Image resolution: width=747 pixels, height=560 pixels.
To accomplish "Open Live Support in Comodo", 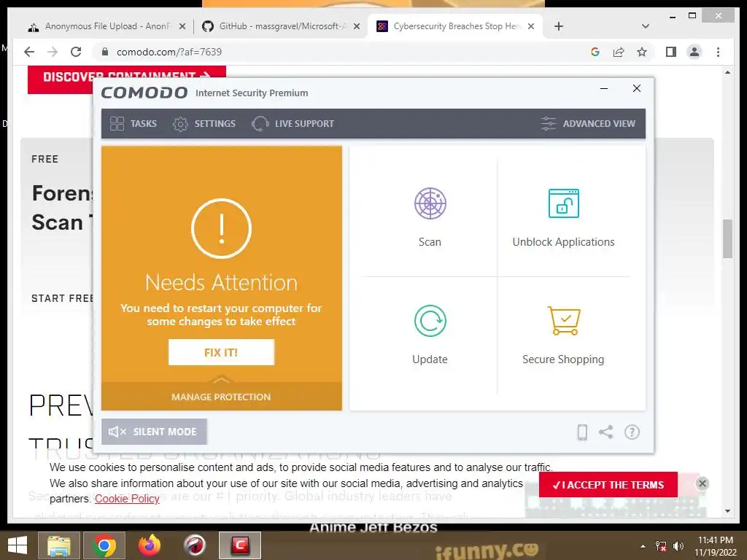I will (293, 124).
